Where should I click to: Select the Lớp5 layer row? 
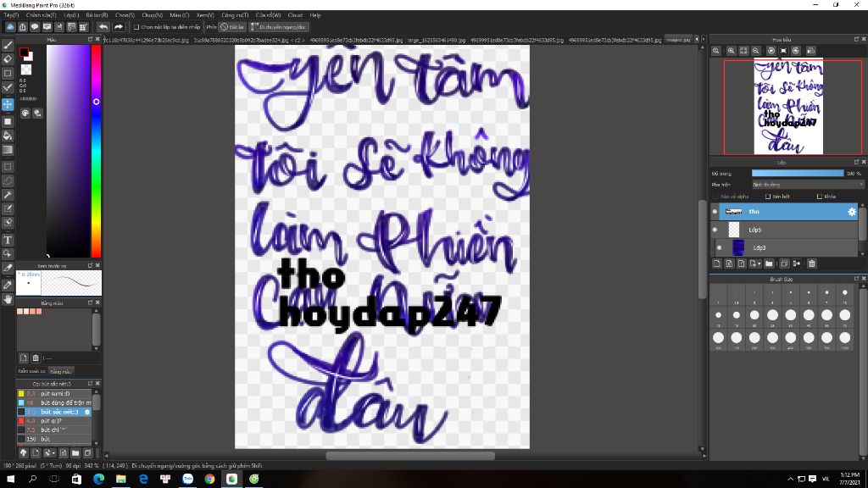[784, 230]
